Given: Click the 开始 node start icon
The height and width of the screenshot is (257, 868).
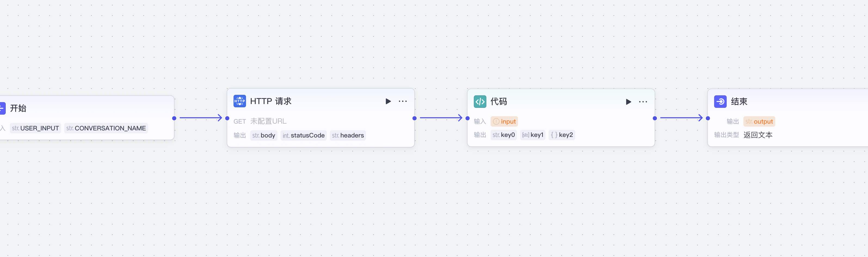Looking at the screenshot, I should pyautogui.click(x=2, y=108).
